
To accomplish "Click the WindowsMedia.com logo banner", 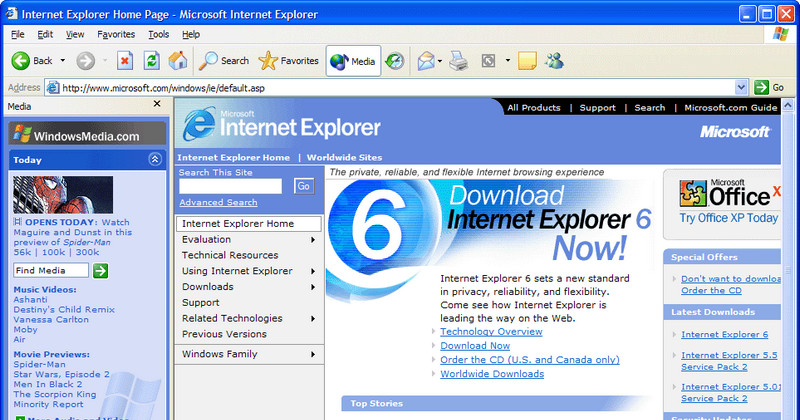I will [x=87, y=135].
